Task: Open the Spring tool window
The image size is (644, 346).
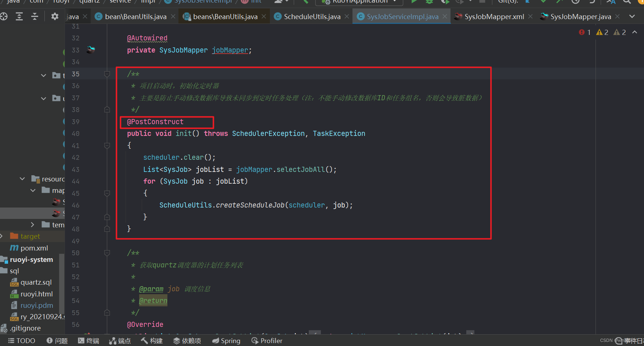Action: tap(226, 341)
